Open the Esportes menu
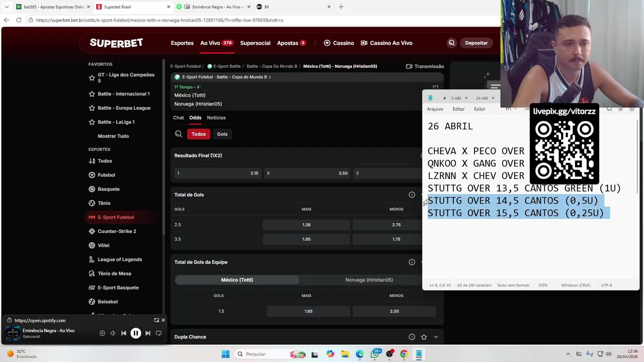644x362 pixels. (182, 43)
